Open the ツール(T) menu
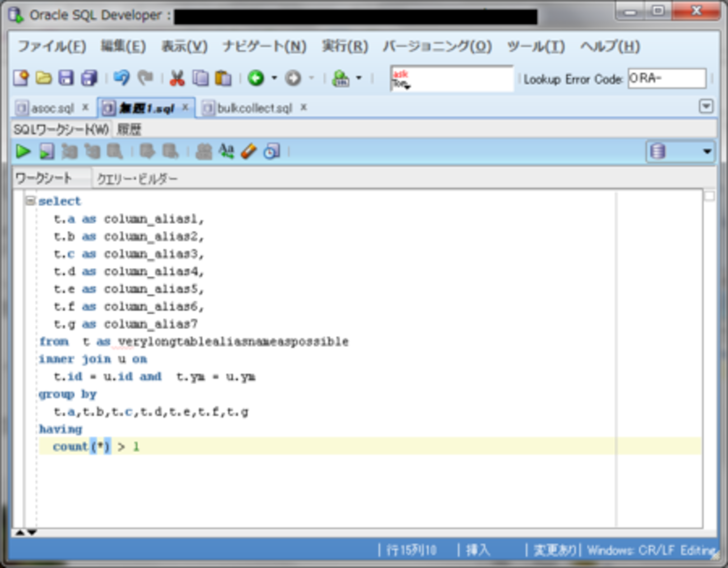Screen dimensions: 728x568 [535, 46]
